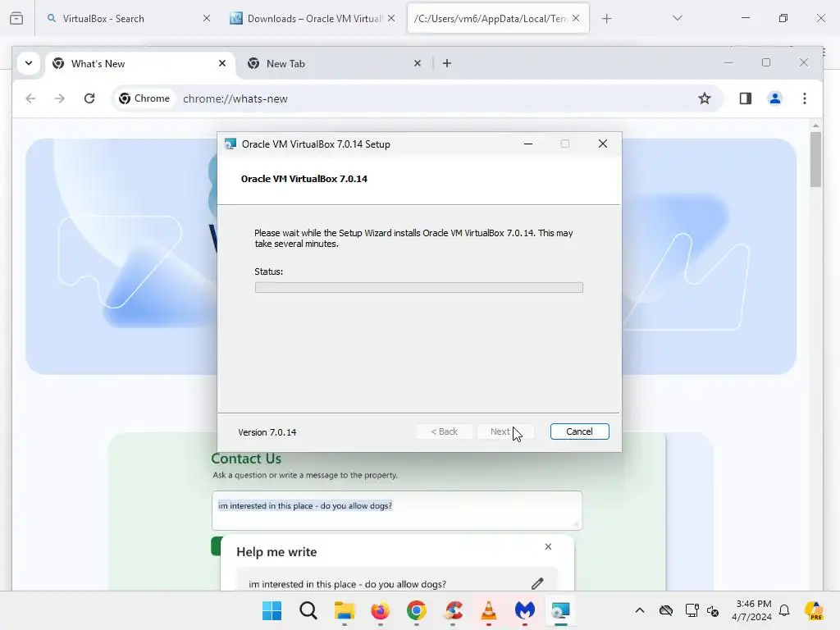Open Chrome side panel
Screen dimensions: 840x630
(745, 98)
